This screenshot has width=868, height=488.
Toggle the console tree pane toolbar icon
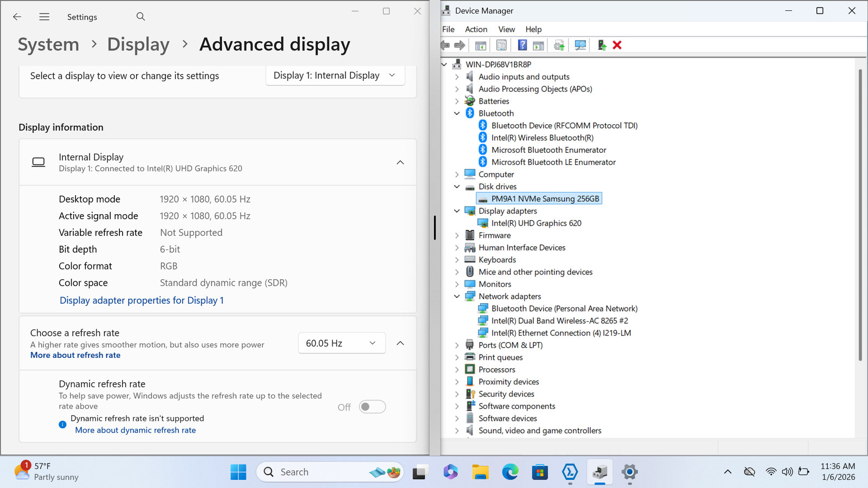[481, 45]
